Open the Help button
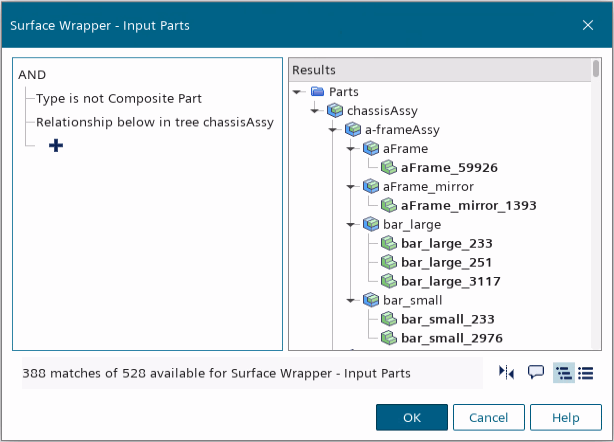 (x=566, y=417)
